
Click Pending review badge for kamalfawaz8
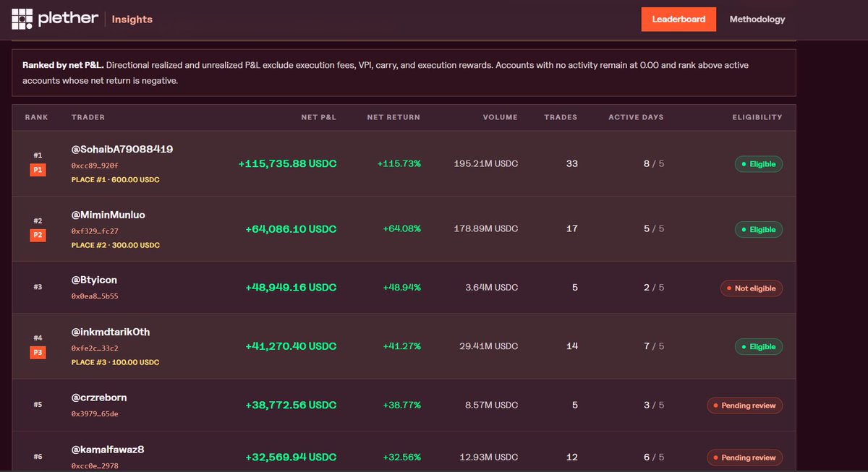(x=745, y=458)
